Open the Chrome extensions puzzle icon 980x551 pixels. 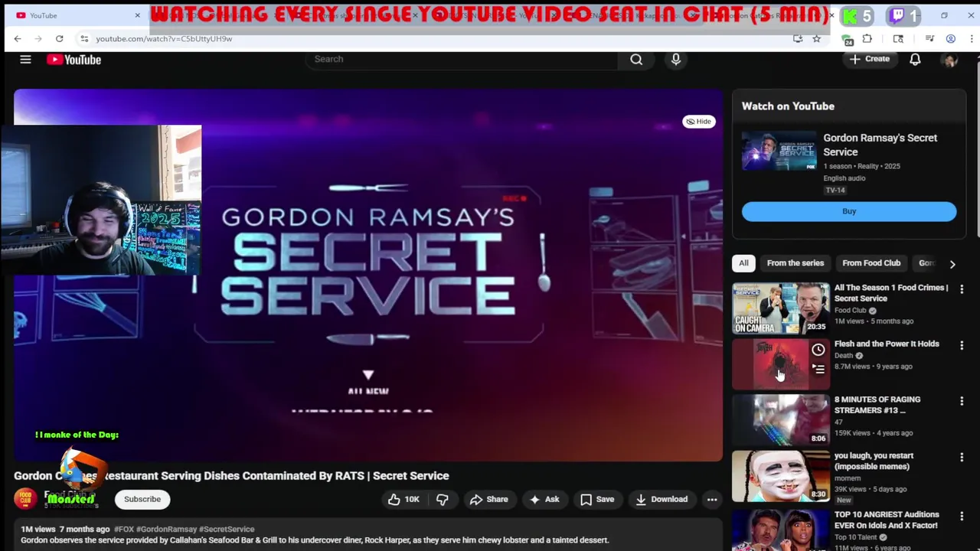point(867,38)
